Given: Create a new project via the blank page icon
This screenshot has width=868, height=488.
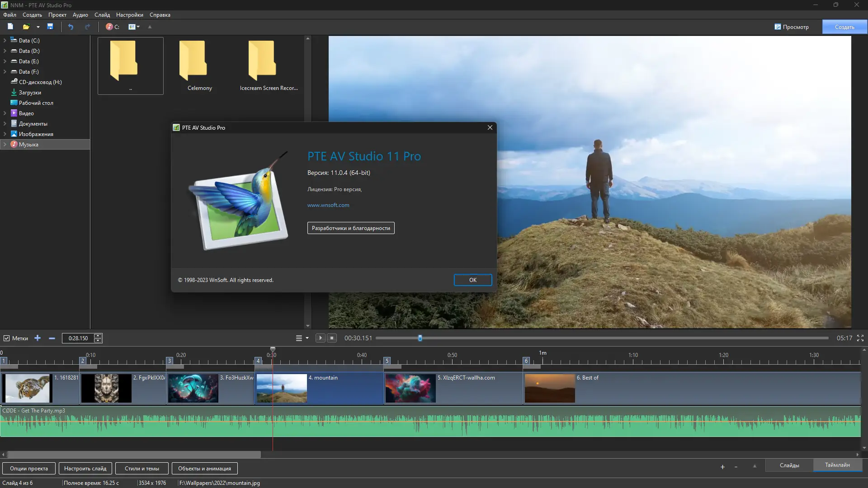Looking at the screenshot, I should 9,27.
